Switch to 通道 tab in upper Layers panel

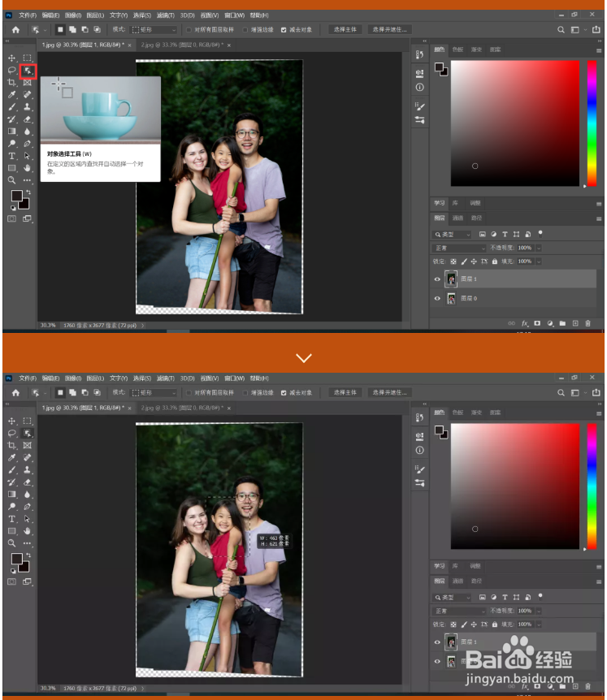coord(457,218)
